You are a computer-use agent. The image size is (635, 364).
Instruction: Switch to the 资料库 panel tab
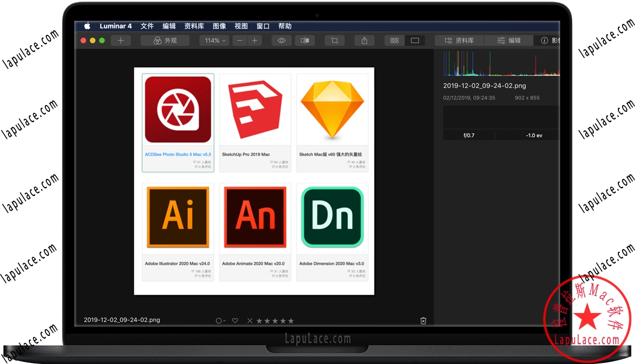pyautogui.click(x=460, y=40)
